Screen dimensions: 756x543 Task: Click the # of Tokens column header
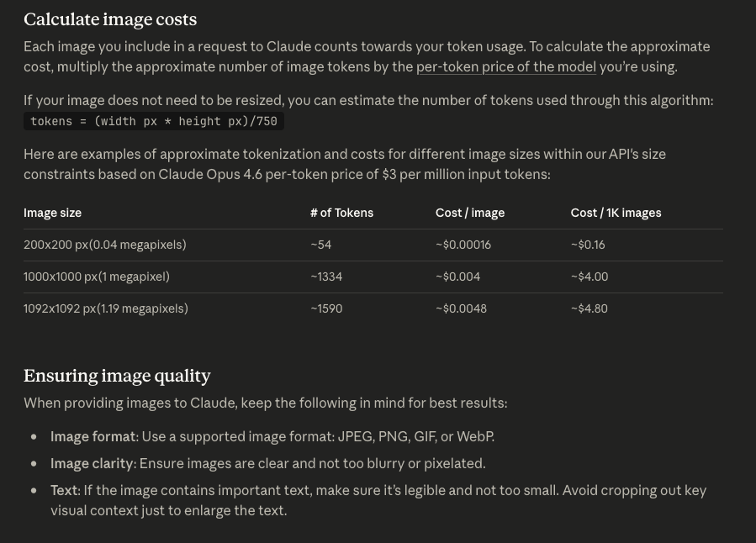(341, 213)
